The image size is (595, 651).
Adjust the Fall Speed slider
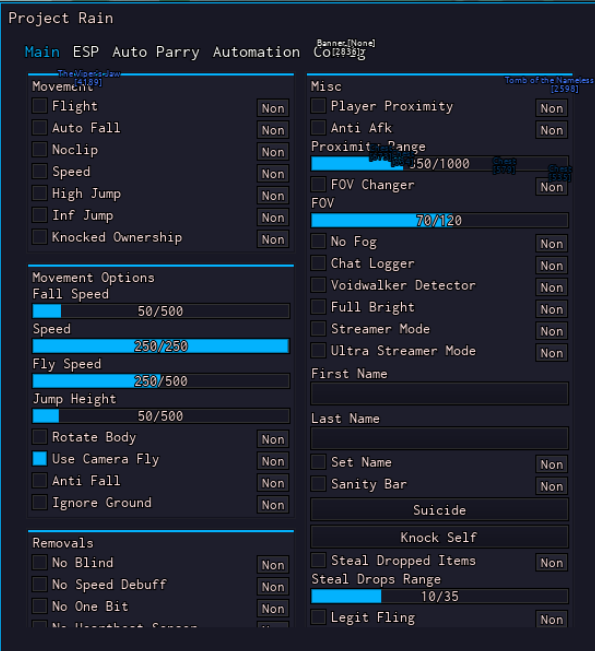[x=161, y=311]
